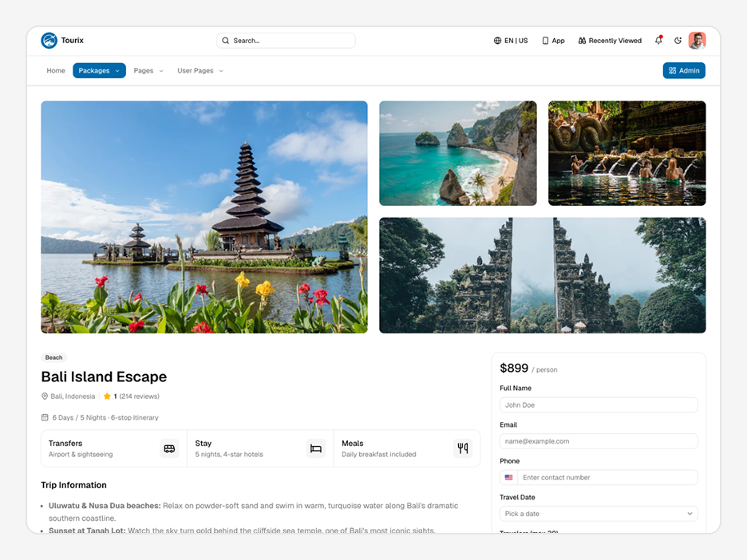Click Bali, Indonesia location text

tap(73, 396)
